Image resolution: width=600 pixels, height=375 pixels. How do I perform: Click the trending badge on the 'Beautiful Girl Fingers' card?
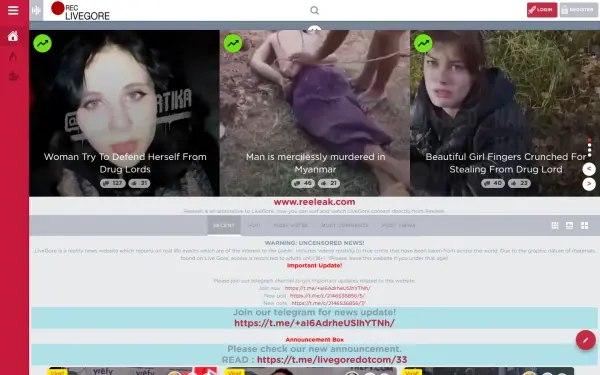click(423, 43)
